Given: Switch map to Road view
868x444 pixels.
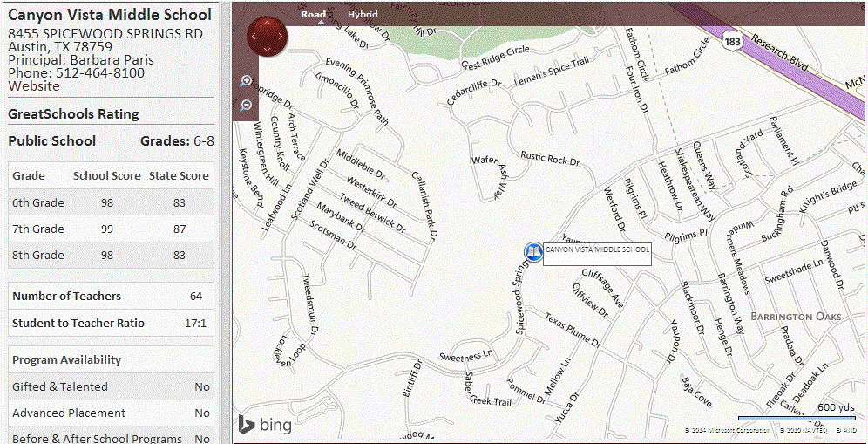Looking at the screenshot, I should pyautogui.click(x=314, y=15).
